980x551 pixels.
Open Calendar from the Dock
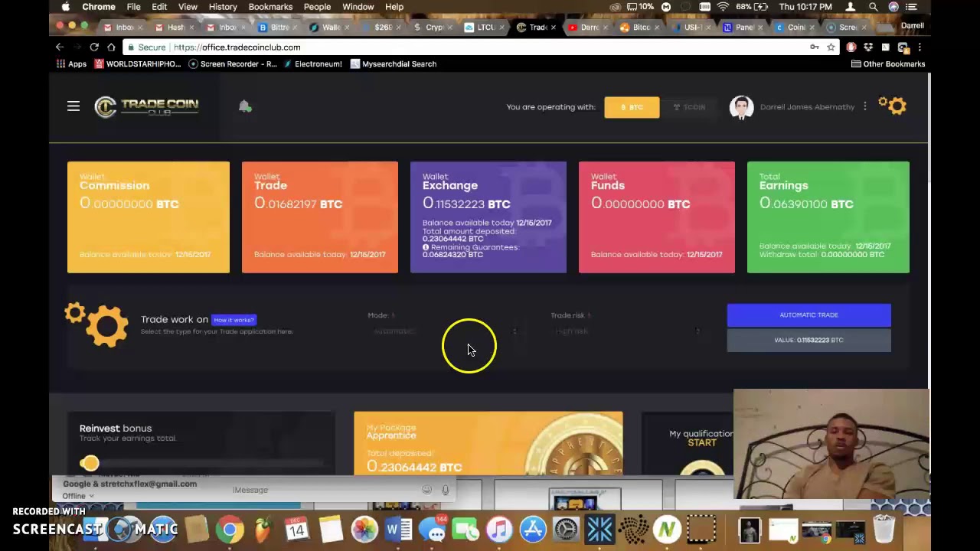[x=296, y=530]
